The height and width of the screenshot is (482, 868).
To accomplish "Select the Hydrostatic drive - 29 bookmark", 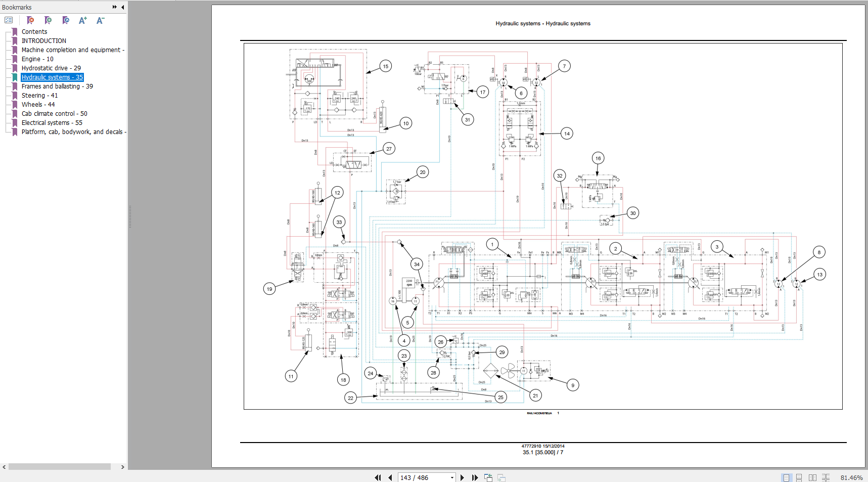I will tap(51, 68).
